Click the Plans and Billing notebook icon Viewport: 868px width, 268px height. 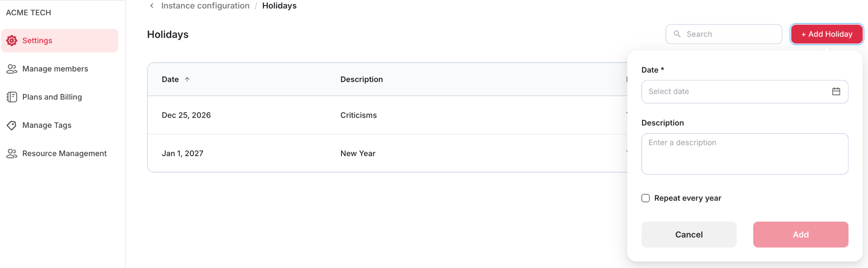(x=12, y=97)
